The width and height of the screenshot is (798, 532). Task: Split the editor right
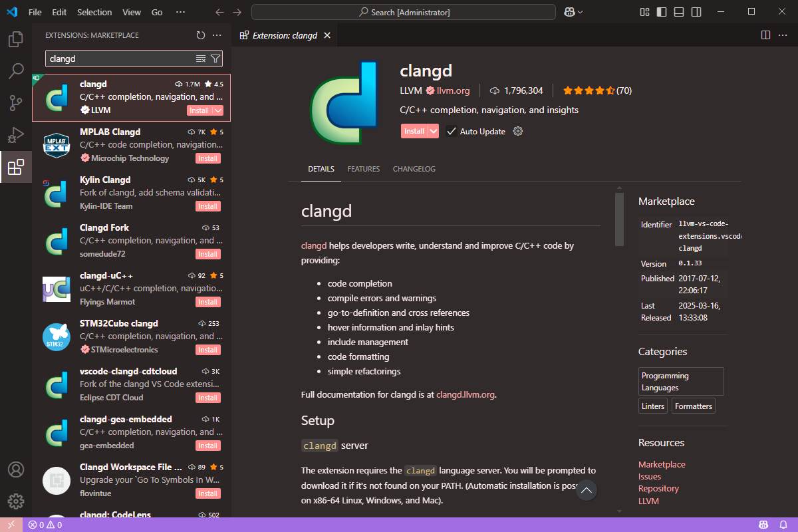(x=765, y=35)
